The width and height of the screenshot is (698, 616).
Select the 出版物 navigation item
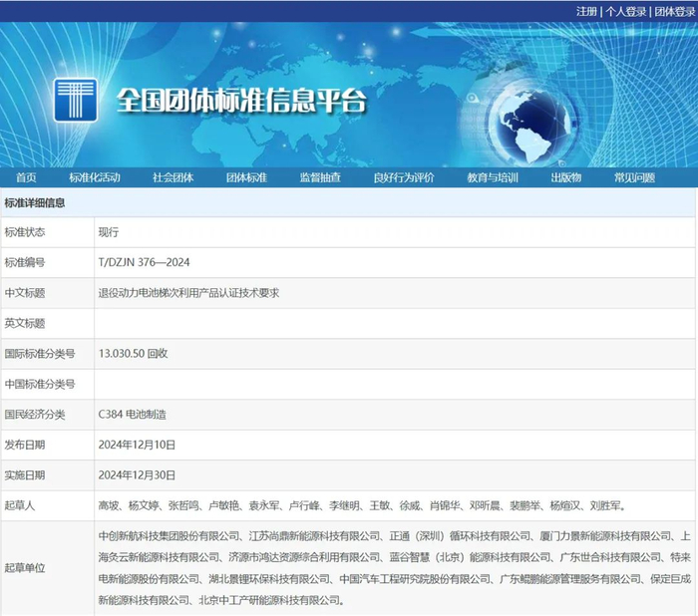[565, 177]
